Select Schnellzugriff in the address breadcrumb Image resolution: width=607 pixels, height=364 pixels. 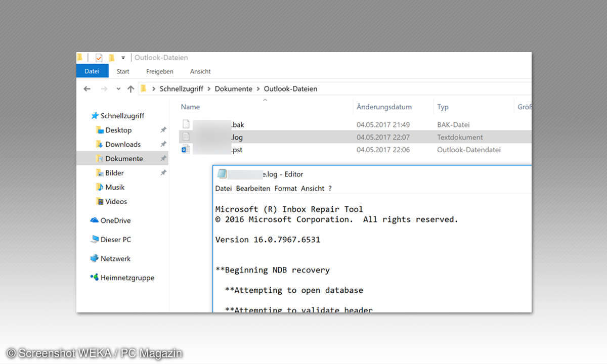182,88
